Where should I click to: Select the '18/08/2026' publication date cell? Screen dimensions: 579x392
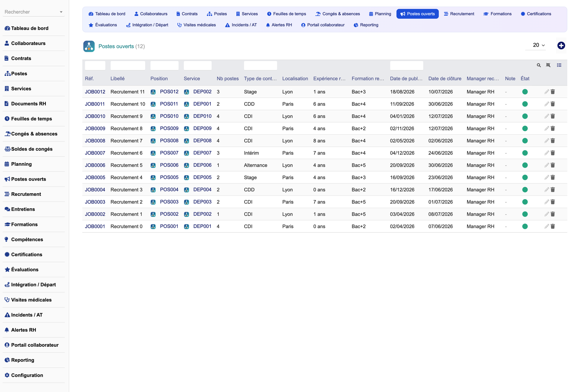(x=402, y=92)
